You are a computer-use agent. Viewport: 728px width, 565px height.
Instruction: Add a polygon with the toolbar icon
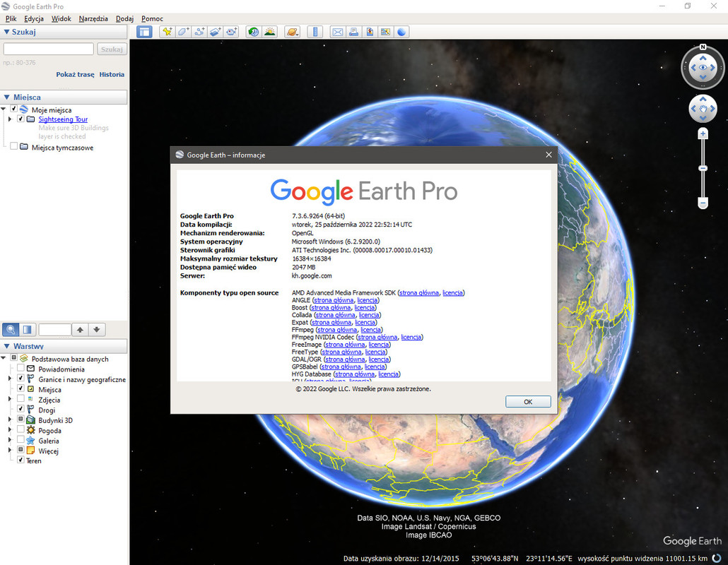[x=183, y=32]
